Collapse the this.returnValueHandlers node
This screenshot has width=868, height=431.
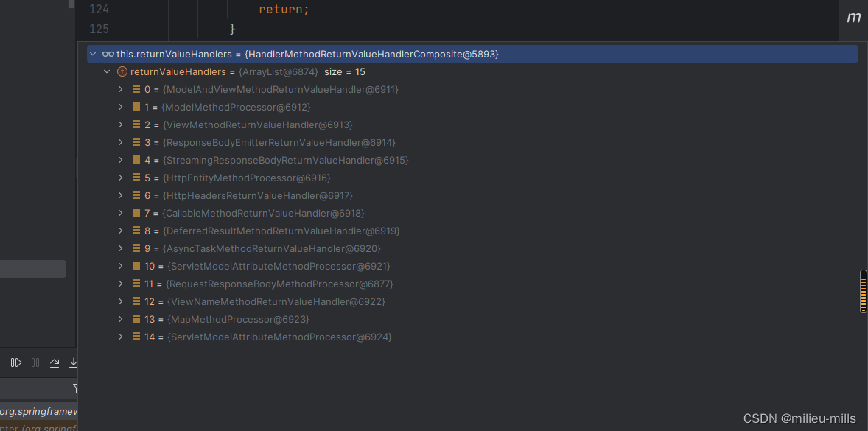(93, 53)
